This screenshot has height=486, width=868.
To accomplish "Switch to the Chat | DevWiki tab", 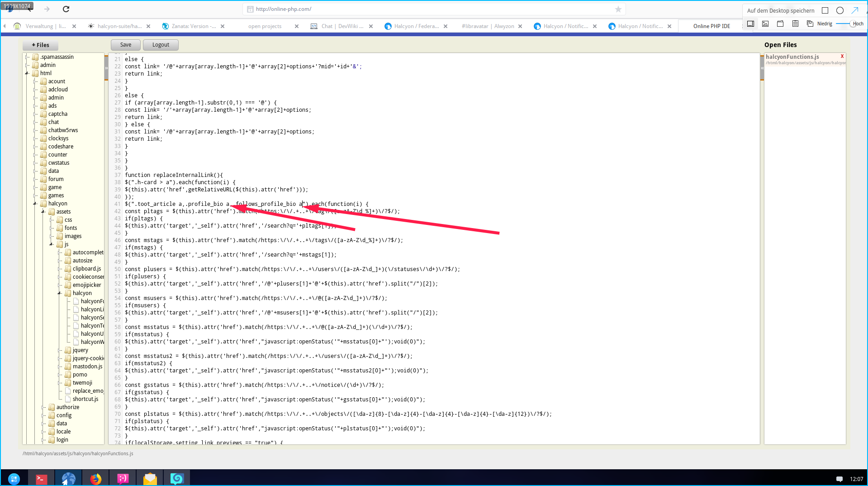I will 342,26.
